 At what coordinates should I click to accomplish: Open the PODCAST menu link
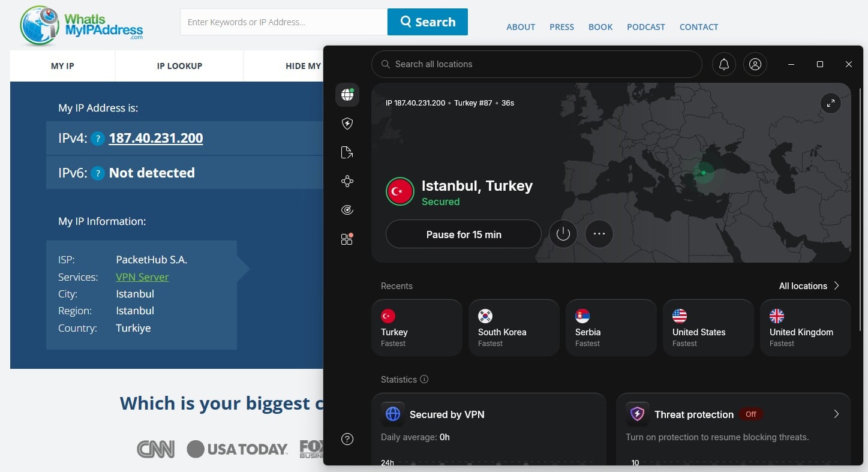(x=646, y=27)
